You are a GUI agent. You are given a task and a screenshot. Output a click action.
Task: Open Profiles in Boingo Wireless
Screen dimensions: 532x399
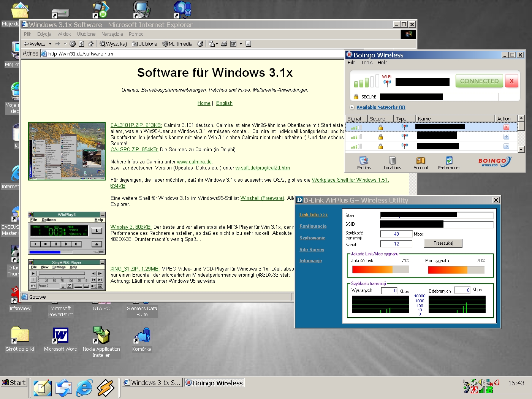pyautogui.click(x=364, y=163)
